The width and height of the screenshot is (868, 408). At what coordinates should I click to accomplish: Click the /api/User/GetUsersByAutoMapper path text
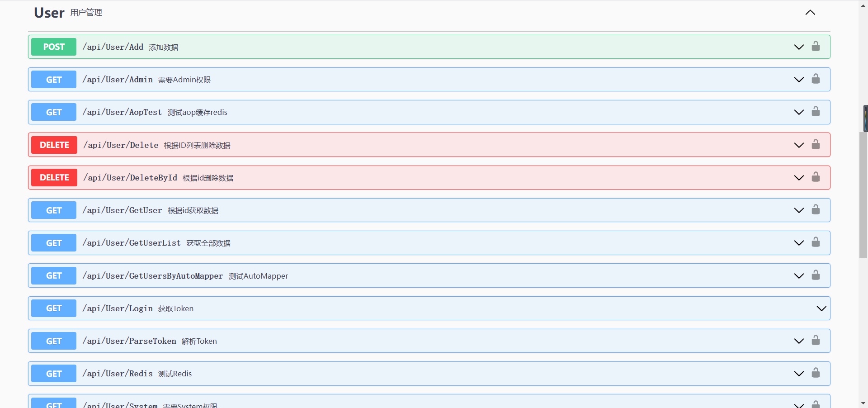tap(153, 276)
